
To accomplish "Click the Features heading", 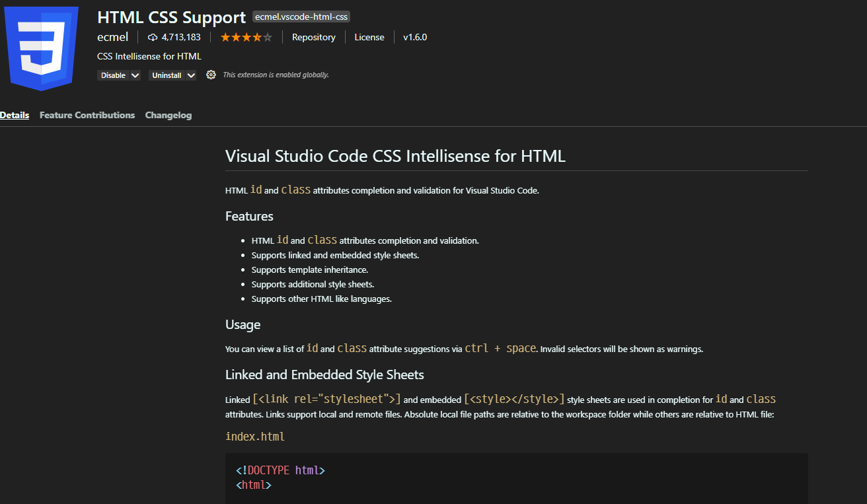I will (249, 216).
